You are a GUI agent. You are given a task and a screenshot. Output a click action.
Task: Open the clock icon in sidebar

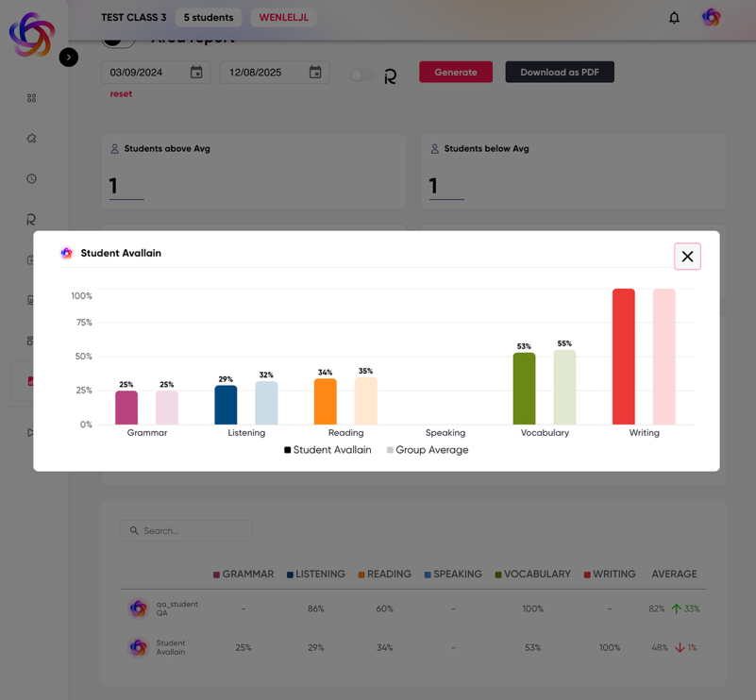pos(31,178)
